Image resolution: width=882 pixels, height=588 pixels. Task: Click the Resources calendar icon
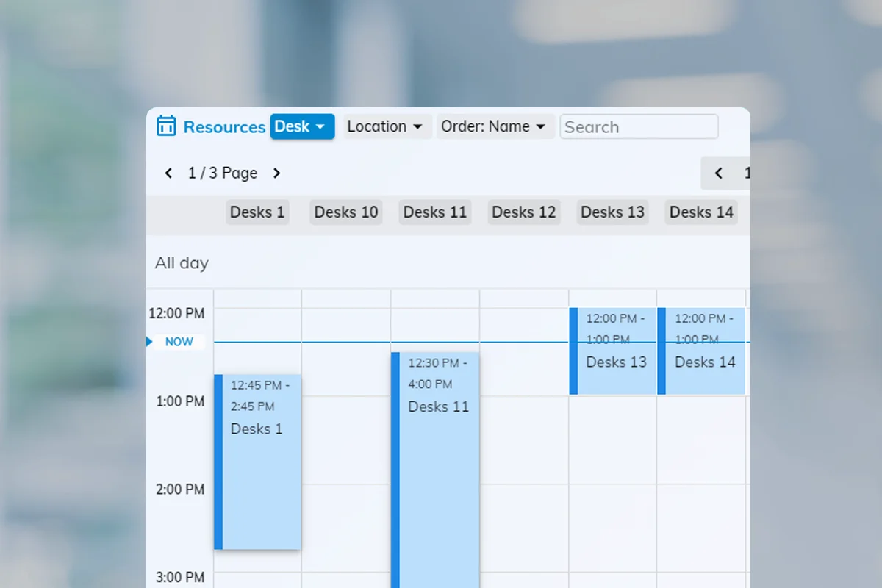[x=166, y=126]
